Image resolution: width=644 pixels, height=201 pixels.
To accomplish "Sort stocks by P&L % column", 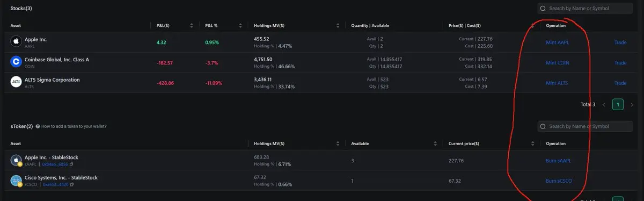I will (x=240, y=26).
